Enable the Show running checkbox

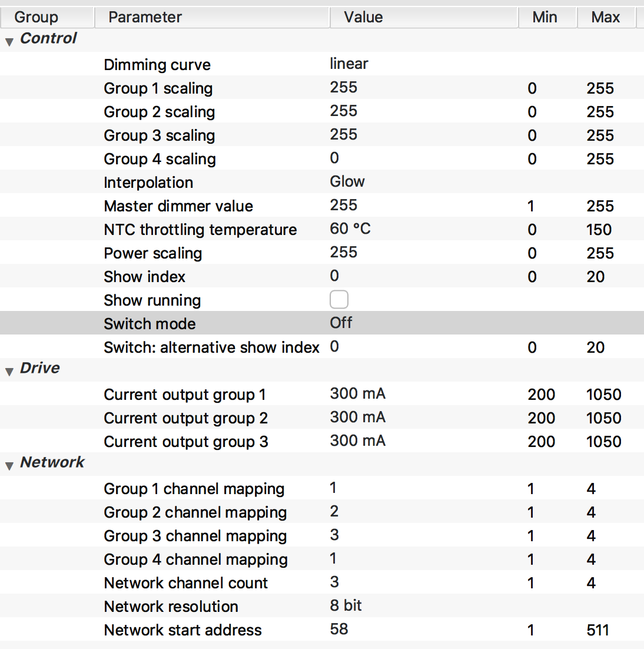[x=339, y=300]
